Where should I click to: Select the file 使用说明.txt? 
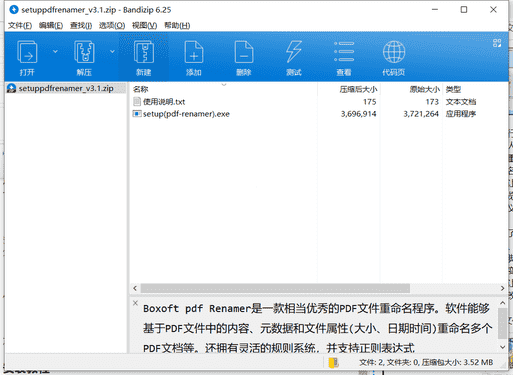(164, 102)
